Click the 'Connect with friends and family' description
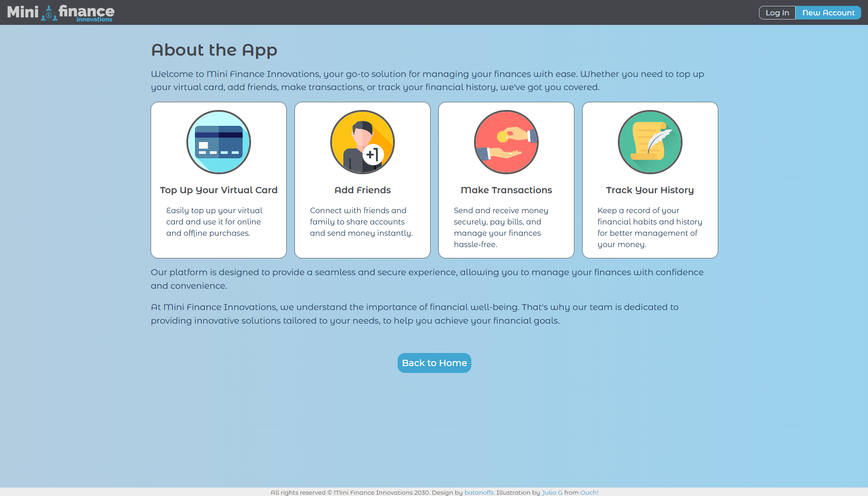This screenshot has height=496, width=868. [361, 222]
